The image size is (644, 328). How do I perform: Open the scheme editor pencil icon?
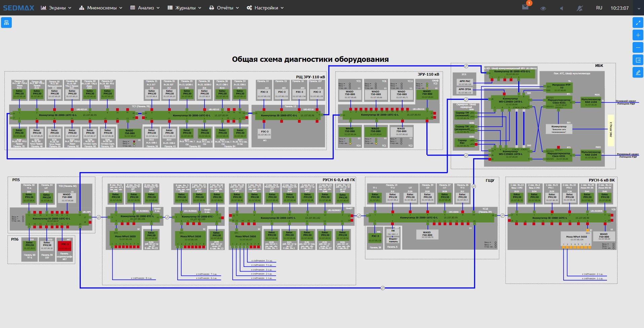[638, 73]
